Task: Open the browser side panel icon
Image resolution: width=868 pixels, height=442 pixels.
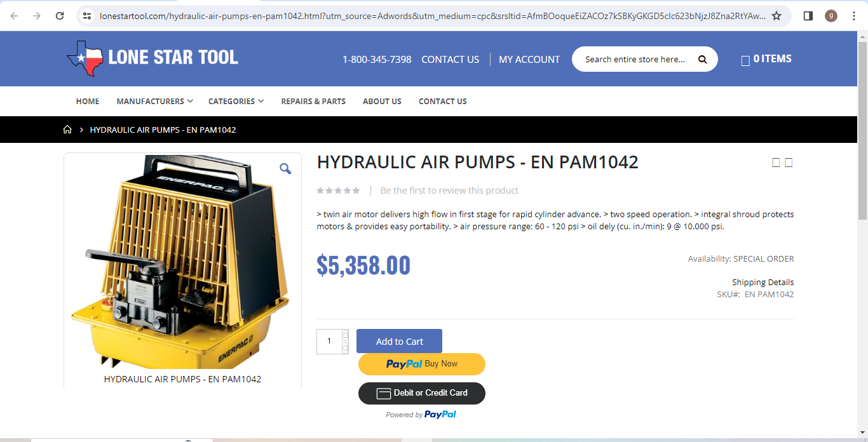Action: coord(808,16)
